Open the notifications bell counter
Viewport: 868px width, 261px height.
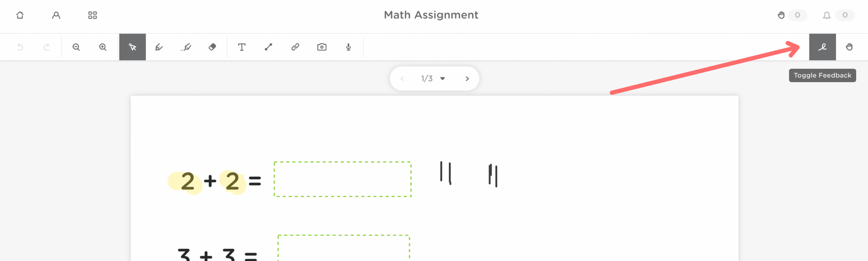827,15
